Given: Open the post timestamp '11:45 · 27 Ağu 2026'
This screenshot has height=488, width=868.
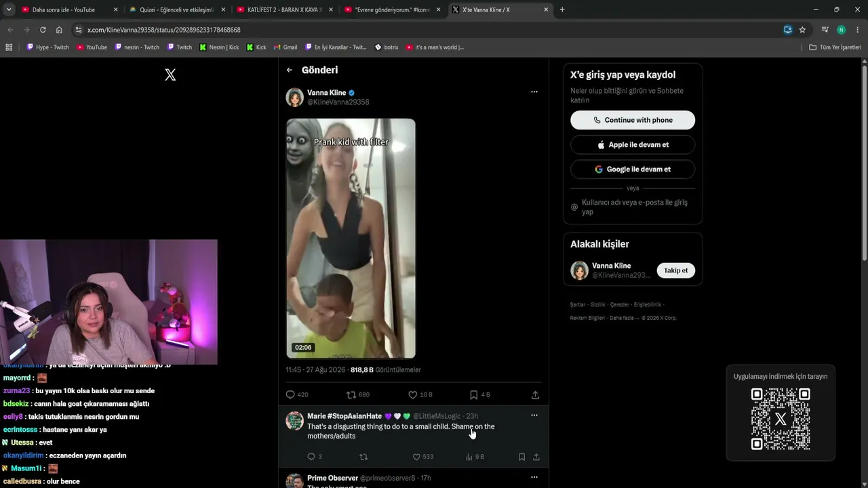Looking at the screenshot, I should coord(316,370).
